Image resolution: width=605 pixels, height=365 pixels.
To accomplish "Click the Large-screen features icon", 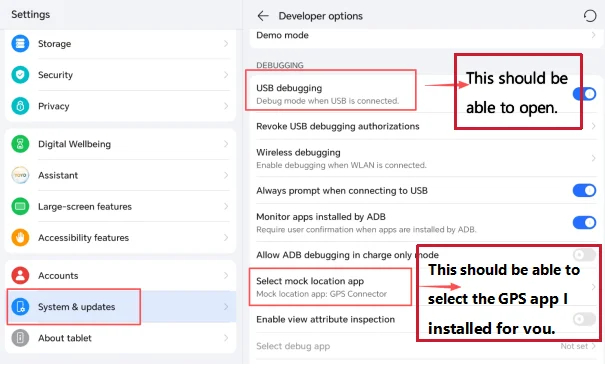I will tap(20, 206).
